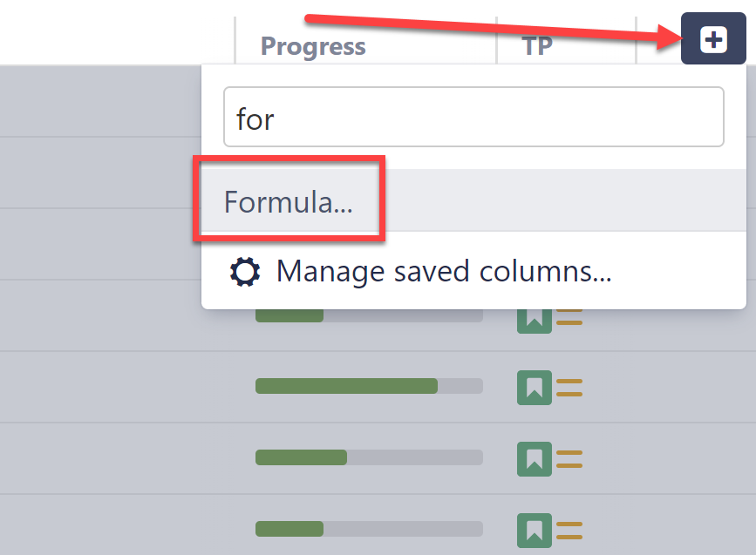Click the Story icon in the bottom row

point(533,531)
